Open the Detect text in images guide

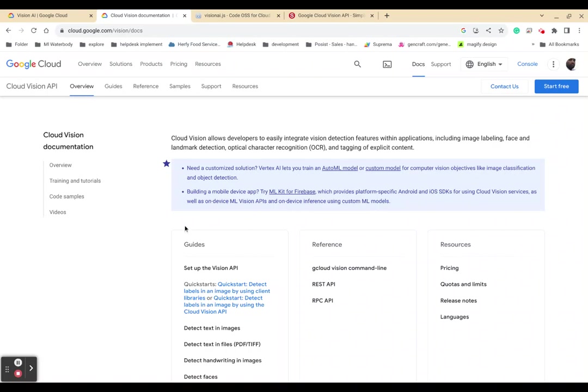coord(212,328)
